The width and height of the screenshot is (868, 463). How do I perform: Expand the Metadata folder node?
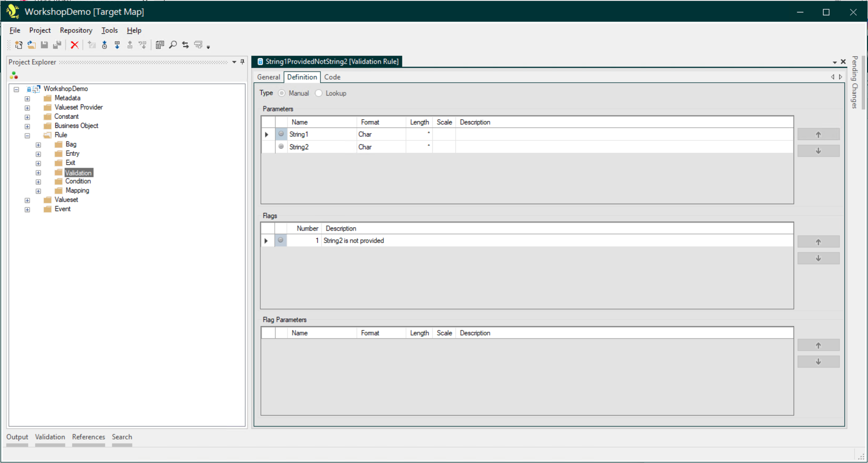[27, 98]
